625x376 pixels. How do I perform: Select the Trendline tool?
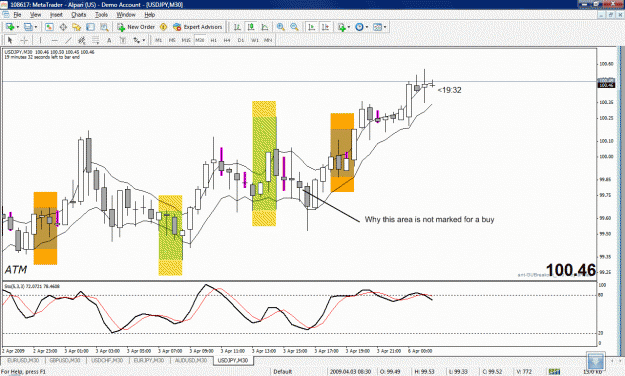click(x=68, y=40)
